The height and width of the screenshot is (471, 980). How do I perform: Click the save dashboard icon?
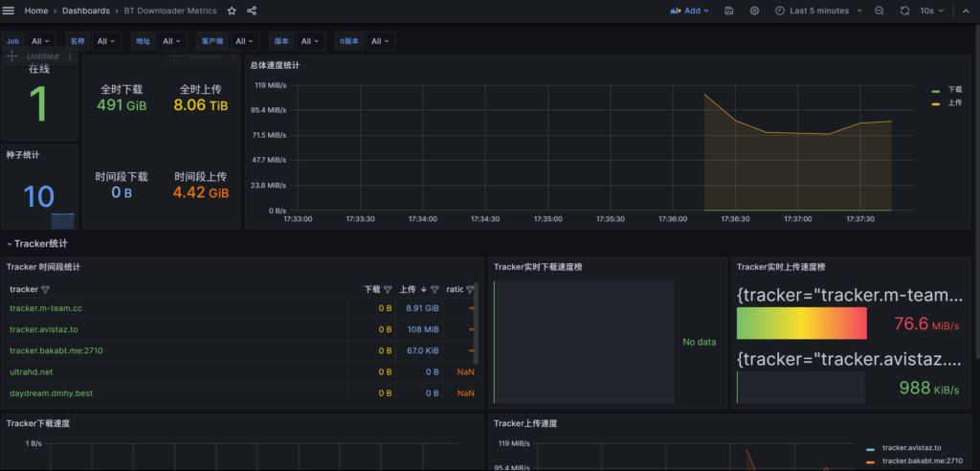[728, 11]
